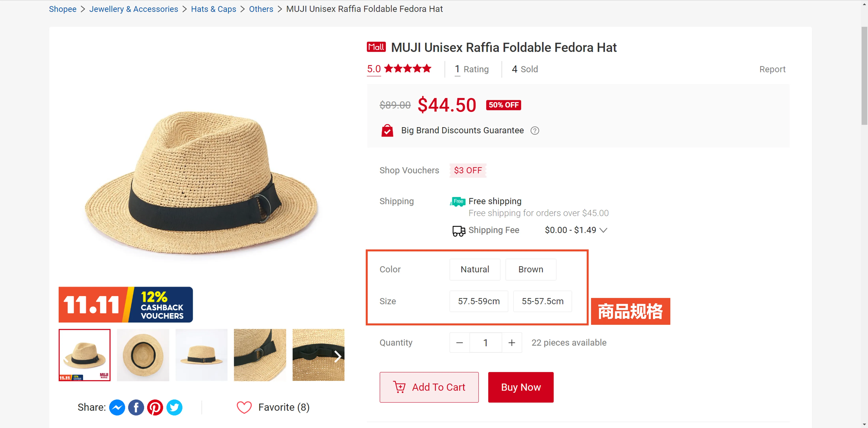Increase quantity with plus button
Screen dimensions: 868x428
(x=512, y=343)
